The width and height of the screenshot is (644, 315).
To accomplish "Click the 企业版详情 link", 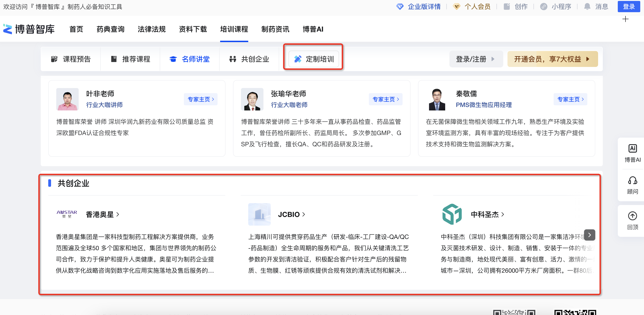I will [x=424, y=7].
